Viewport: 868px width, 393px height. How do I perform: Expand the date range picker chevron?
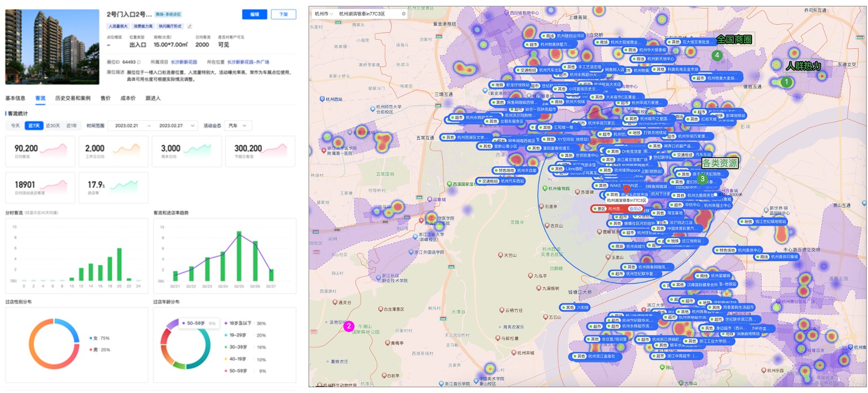click(192, 125)
